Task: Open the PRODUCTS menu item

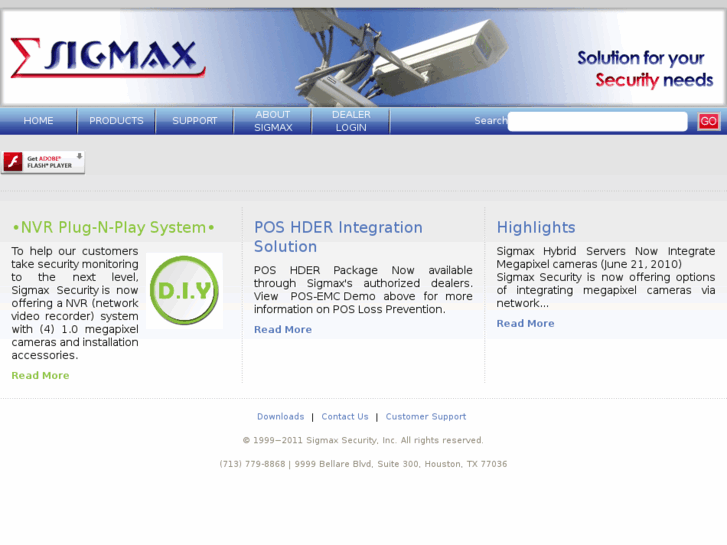Action: coord(116,121)
